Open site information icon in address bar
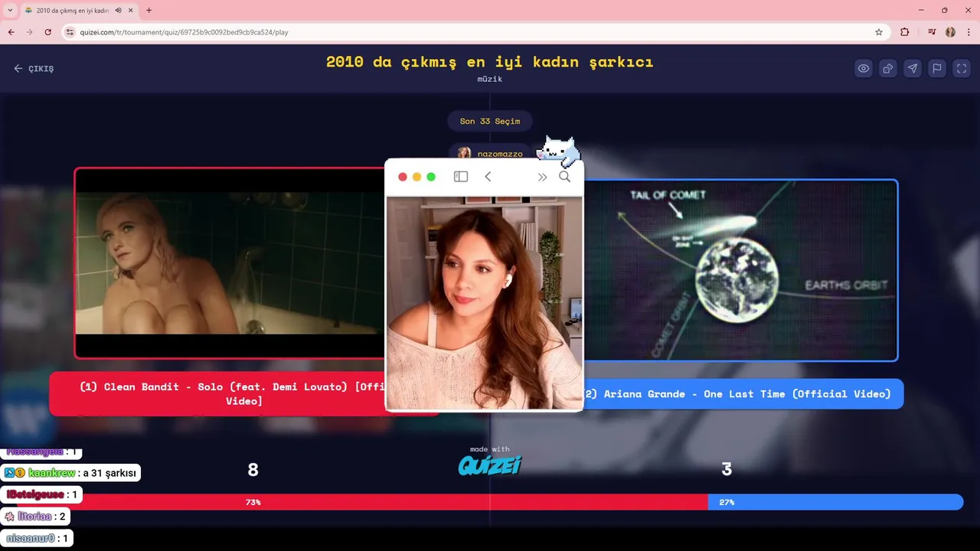Screen dimensions: 980x551 (x=70, y=32)
